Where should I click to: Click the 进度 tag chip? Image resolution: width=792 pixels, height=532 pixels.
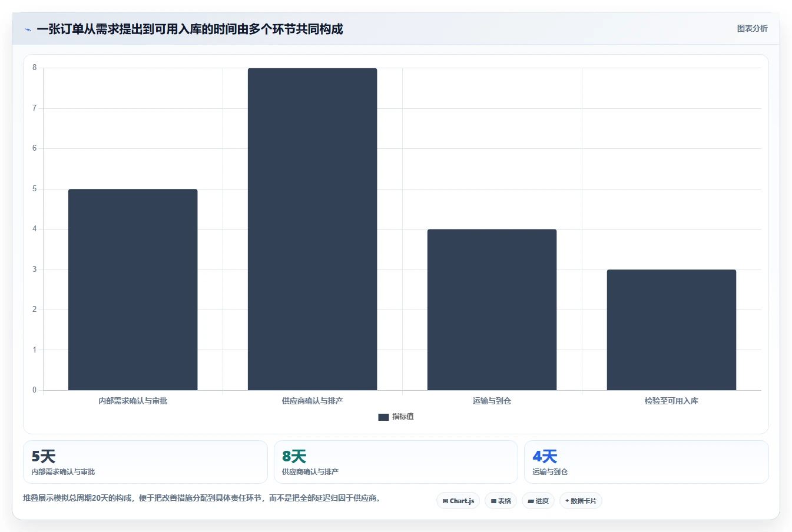coord(538,501)
